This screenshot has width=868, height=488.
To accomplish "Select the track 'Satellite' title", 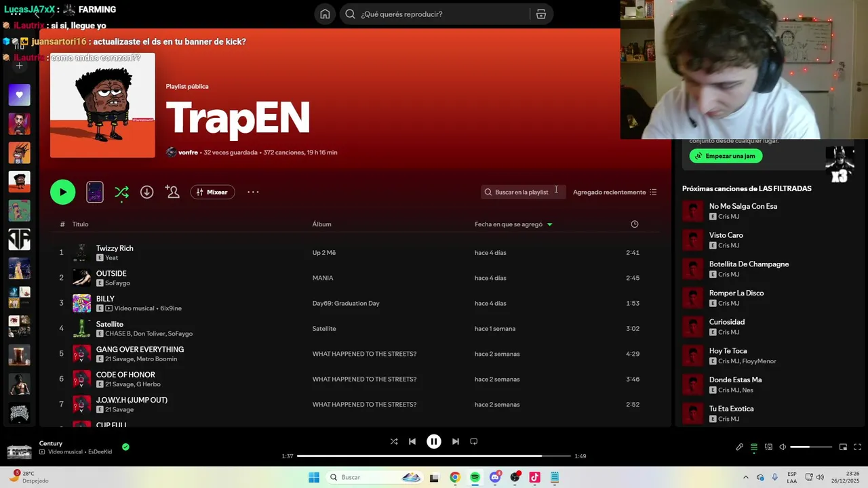I will point(110,324).
